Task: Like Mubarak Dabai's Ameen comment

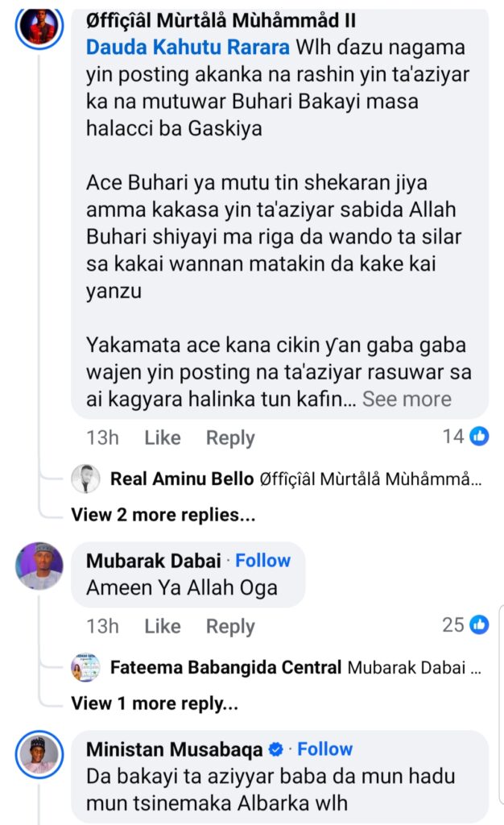Action: 162,626
